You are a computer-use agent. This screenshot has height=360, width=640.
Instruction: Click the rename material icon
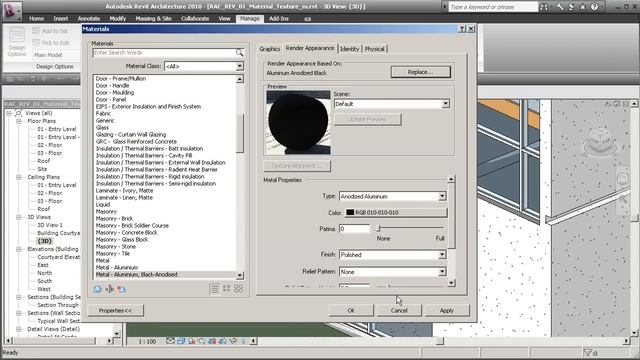coord(109,289)
